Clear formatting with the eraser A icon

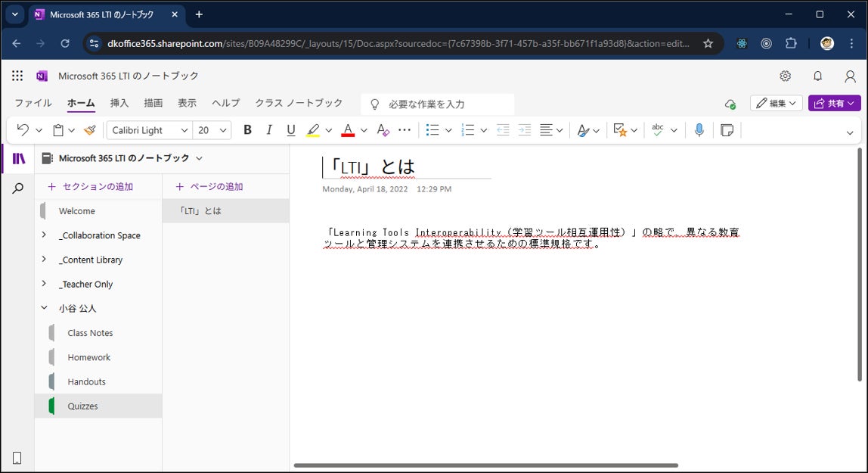point(383,130)
